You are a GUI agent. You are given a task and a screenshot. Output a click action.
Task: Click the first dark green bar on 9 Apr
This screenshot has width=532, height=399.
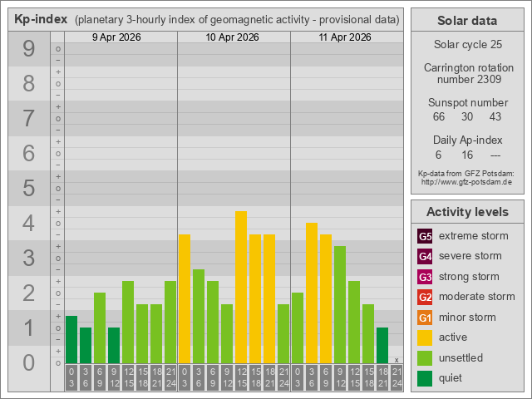click(x=71, y=339)
